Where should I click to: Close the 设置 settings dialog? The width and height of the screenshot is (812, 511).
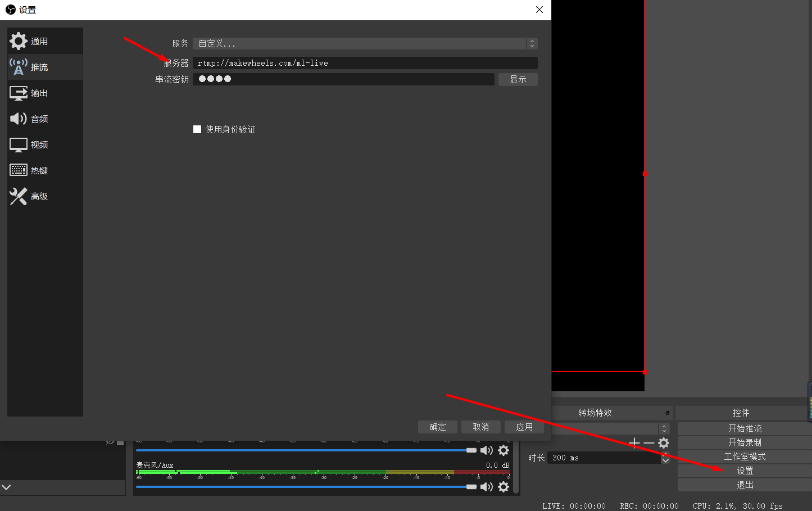(539, 10)
